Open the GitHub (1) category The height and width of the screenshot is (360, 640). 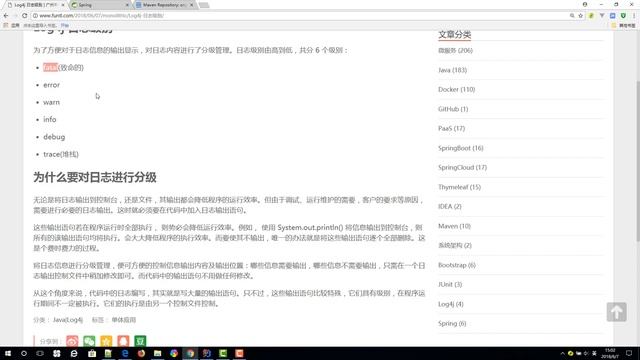[x=453, y=109]
